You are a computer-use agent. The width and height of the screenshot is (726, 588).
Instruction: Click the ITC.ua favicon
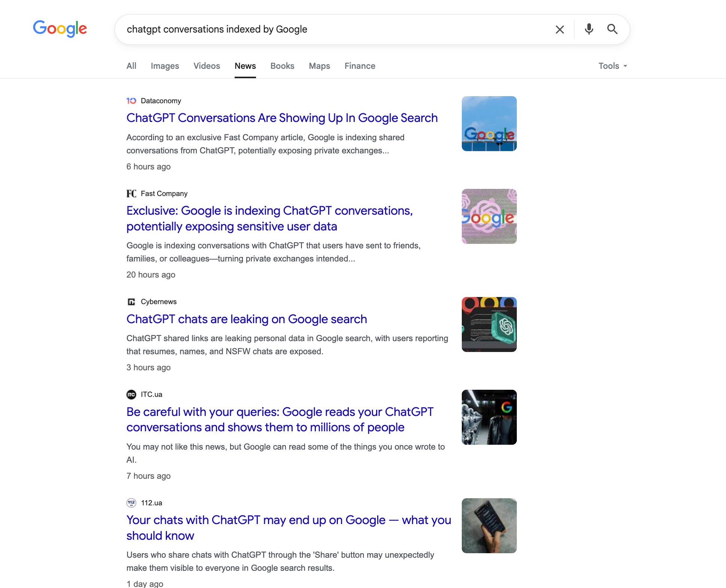(131, 395)
